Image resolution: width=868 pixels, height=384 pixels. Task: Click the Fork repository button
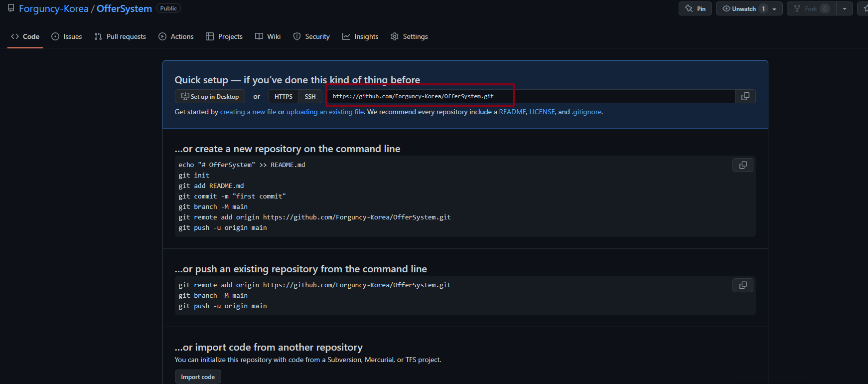(x=811, y=9)
